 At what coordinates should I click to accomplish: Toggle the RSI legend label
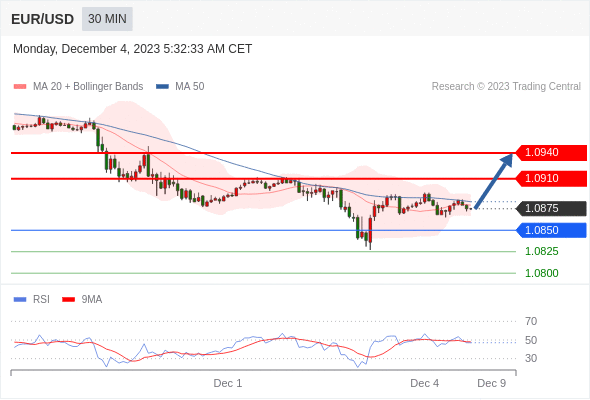click(x=41, y=300)
